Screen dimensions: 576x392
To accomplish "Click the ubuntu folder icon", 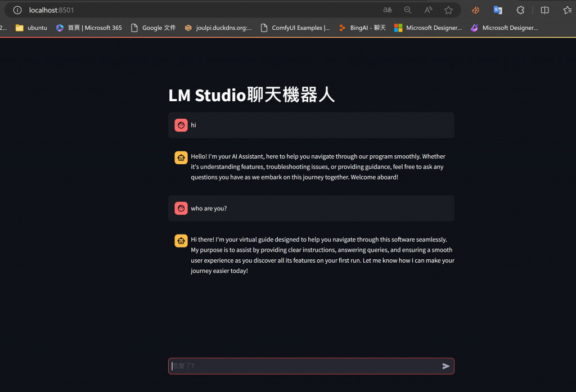I will pyautogui.click(x=20, y=28).
